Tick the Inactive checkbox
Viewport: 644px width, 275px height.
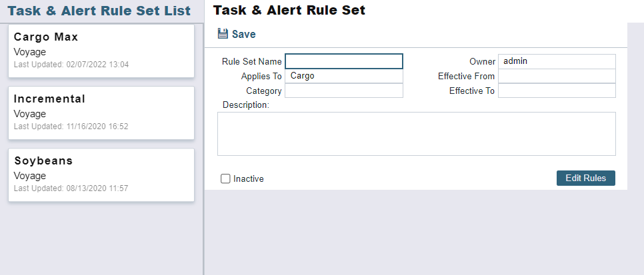click(x=225, y=178)
